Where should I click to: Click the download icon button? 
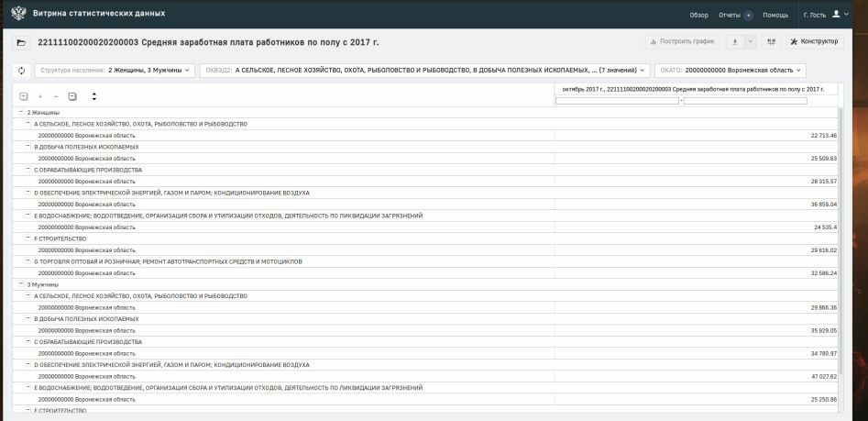point(734,41)
